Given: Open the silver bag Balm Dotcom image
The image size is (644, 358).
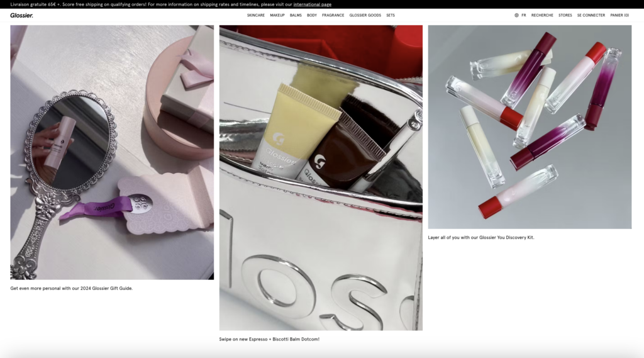Looking at the screenshot, I should tap(321, 178).
